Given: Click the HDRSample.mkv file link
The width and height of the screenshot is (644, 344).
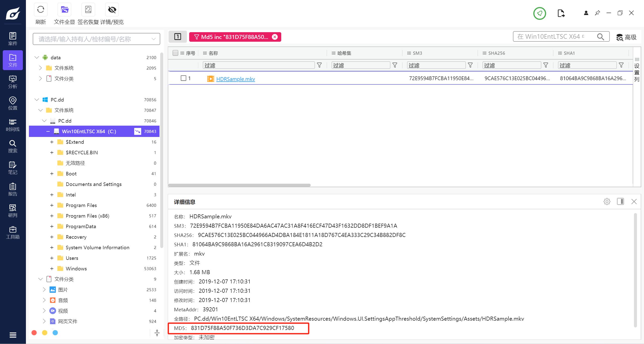Looking at the screenshot, I should point(236,79).
